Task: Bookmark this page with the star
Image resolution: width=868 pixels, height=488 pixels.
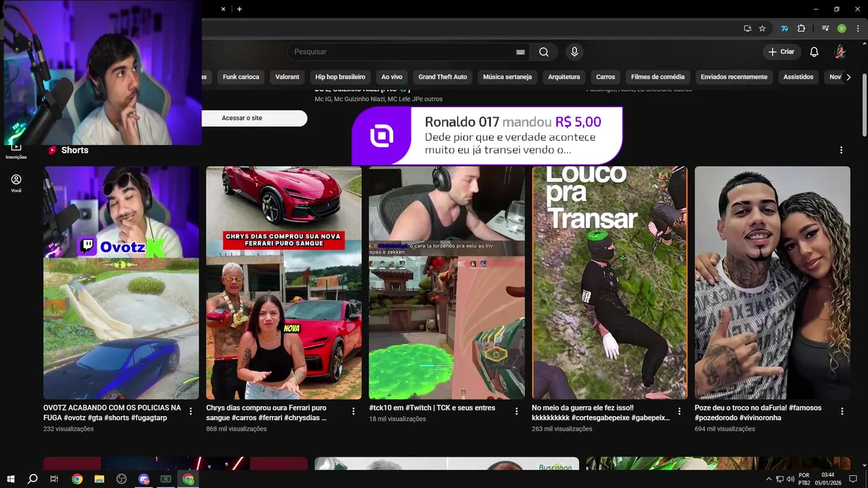Action: [x=762, y=28]
